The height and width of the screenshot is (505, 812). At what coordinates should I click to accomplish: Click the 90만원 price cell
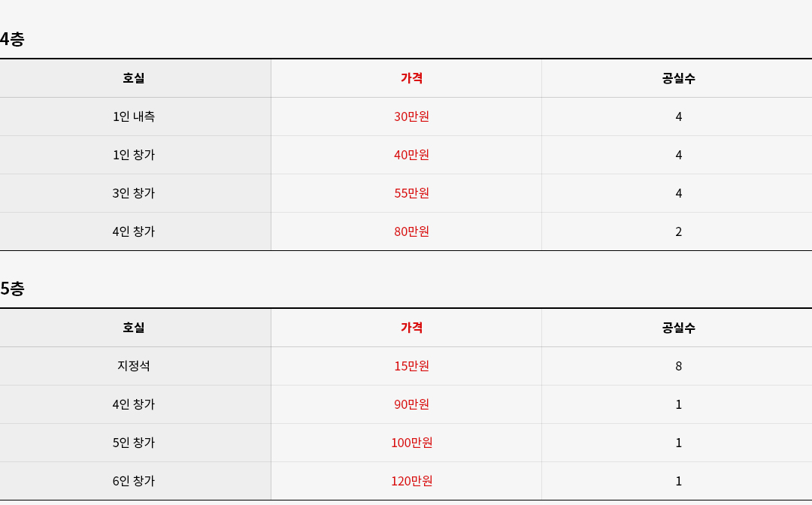tap(412, 404)
